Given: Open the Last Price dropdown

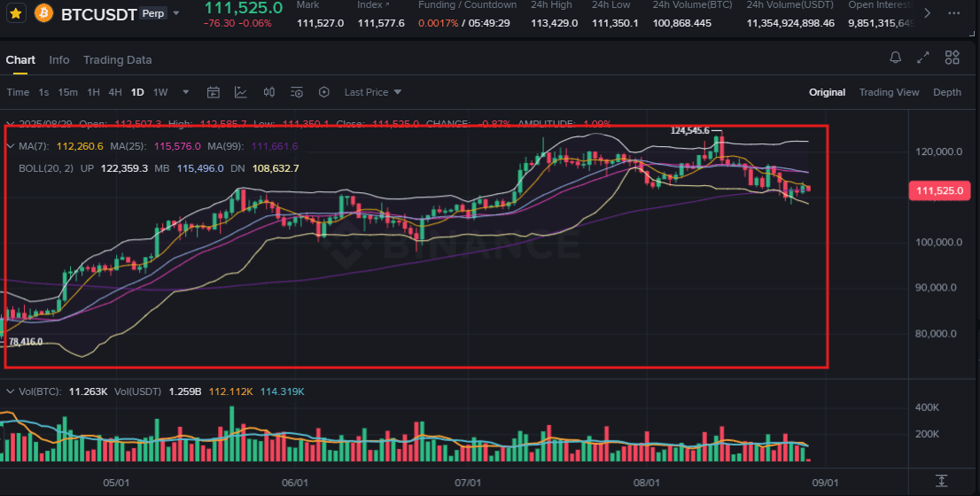Looking at the screenshot, I should pos(372,92).
